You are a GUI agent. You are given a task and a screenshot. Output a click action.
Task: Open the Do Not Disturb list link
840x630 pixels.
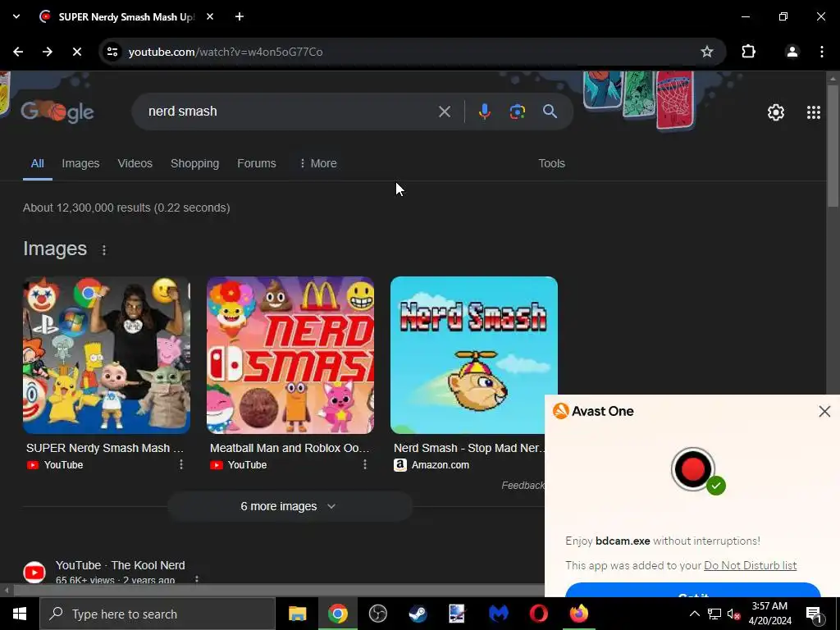(750, 565)
